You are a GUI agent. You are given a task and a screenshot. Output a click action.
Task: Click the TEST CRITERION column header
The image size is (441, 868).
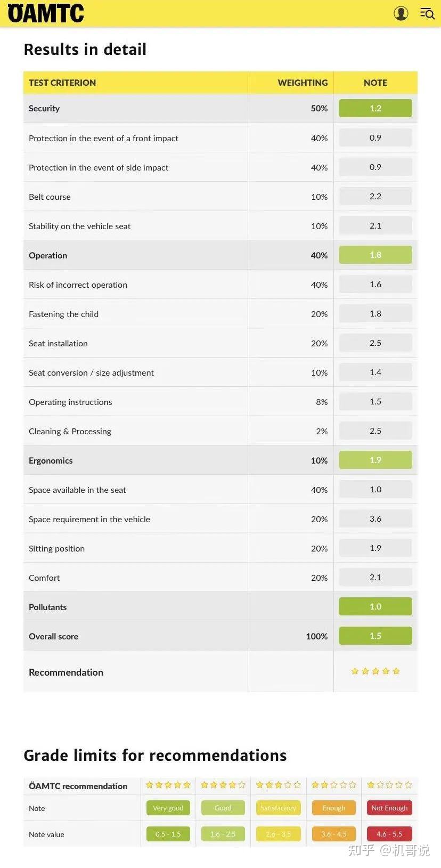click(x=62, y=83)
